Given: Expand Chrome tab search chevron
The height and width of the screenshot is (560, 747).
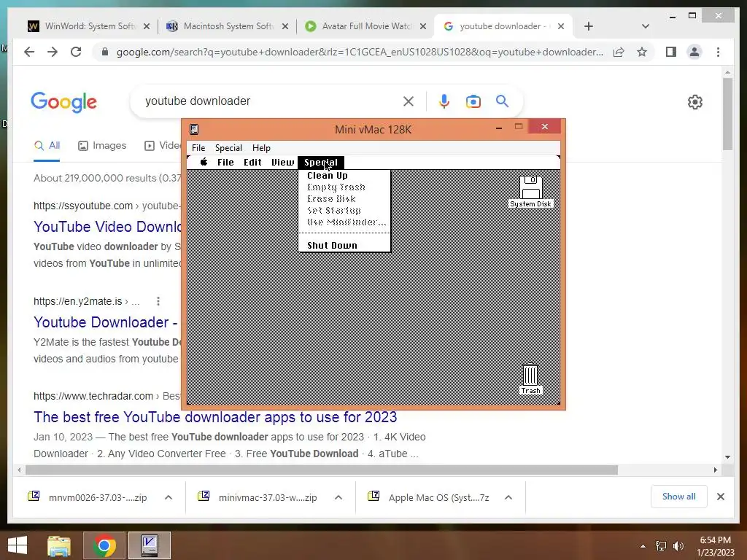Looking at the screenshot, I should click(646, 26).
